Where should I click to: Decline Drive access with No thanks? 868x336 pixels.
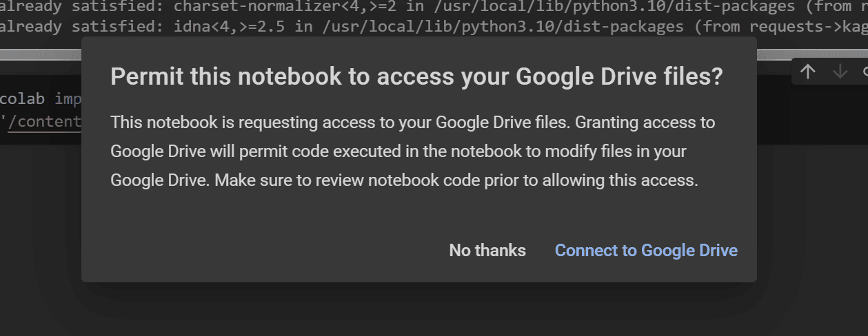pos(487,251)
